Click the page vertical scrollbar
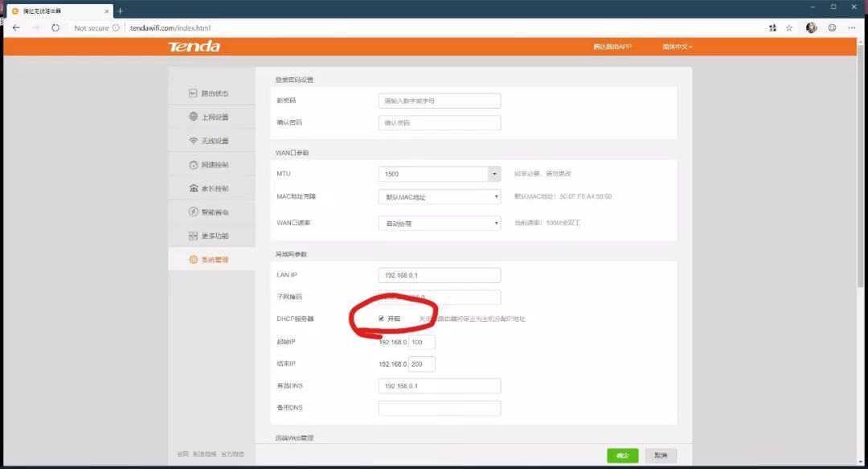Image resolution: width=868 pixels, height=469 pixels. click(x=860, y=167)
